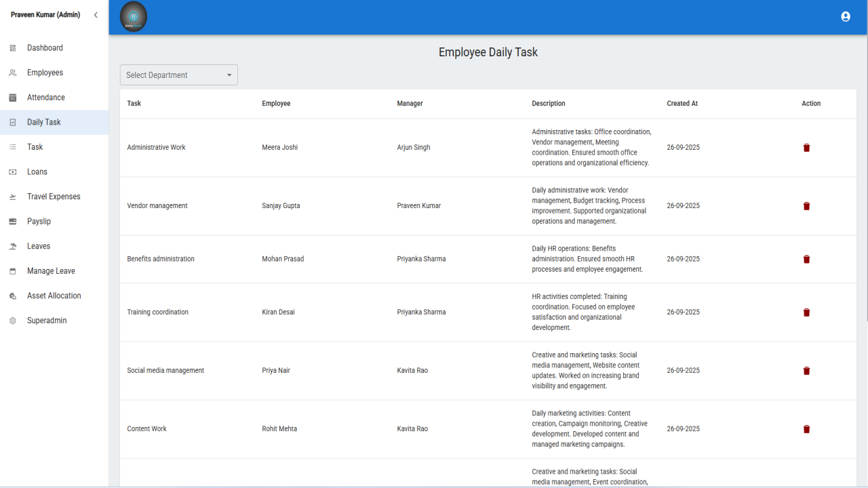868x488 pixels.
Task: Select employee Sanjay Gupta cell
Action: (x=281, y=206)
